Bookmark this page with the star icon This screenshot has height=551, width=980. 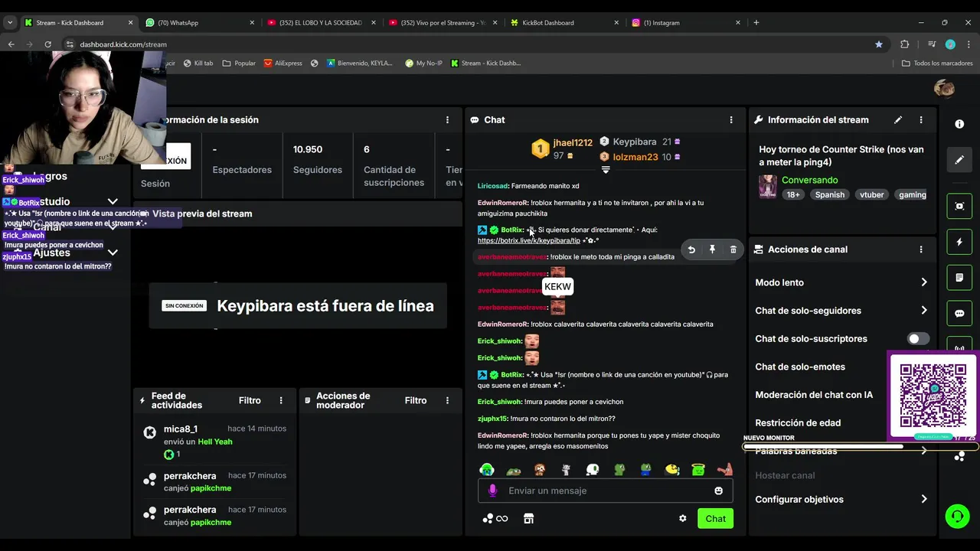pos(879,44)
